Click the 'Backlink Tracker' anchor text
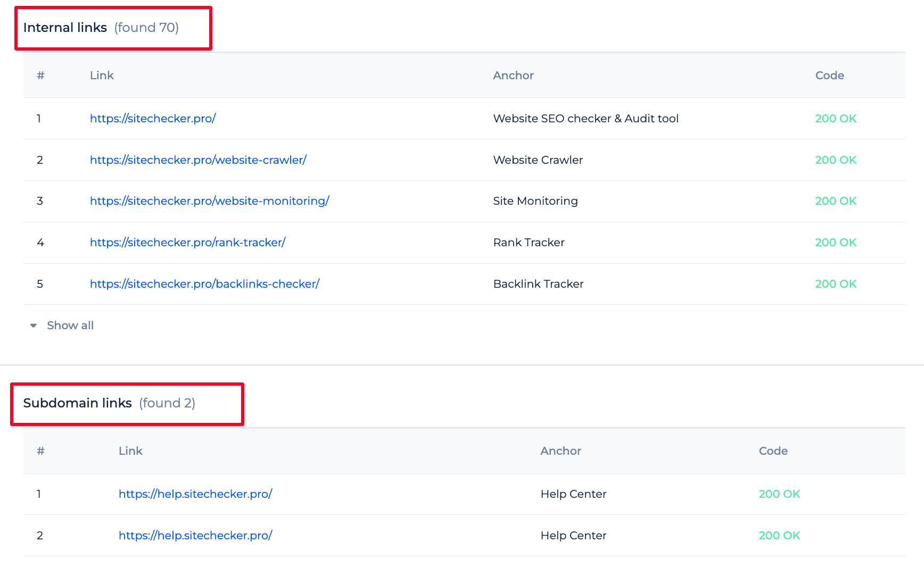The image size is (924, 584). point(539,284)
